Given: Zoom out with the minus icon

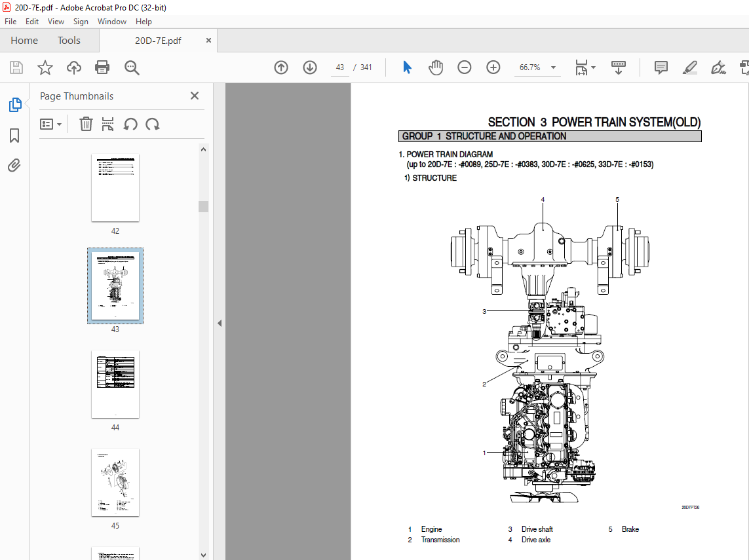Looking at the screenshot, I should coord(465,67).
